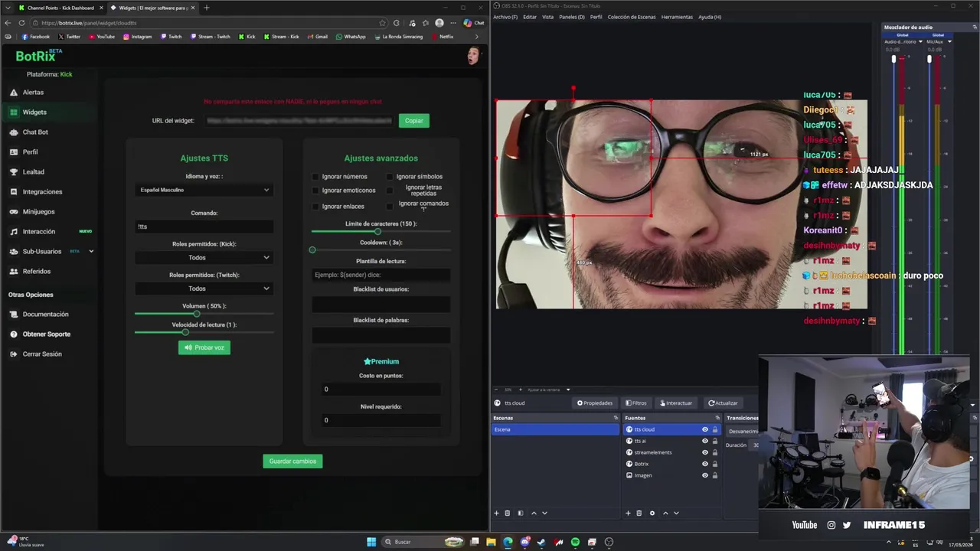Go to Perfil in BotRix sidebar
Viewport: 980px width, 551px height.
[30, 152]
